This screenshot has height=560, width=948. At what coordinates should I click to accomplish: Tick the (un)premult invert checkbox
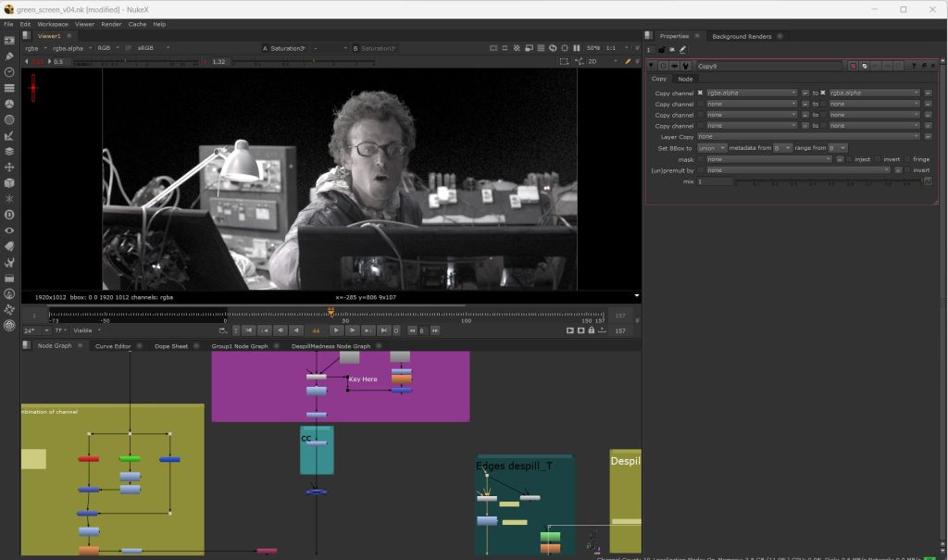point(907,170)
